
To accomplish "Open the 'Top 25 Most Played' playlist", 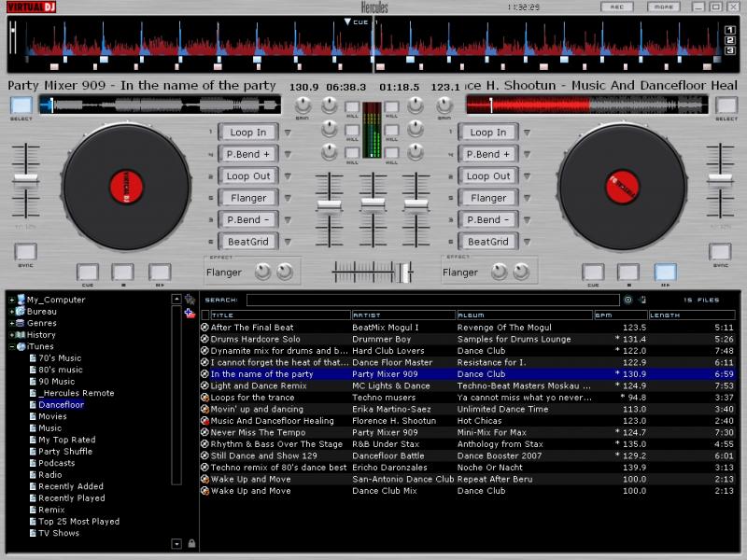I will (79, 522).
